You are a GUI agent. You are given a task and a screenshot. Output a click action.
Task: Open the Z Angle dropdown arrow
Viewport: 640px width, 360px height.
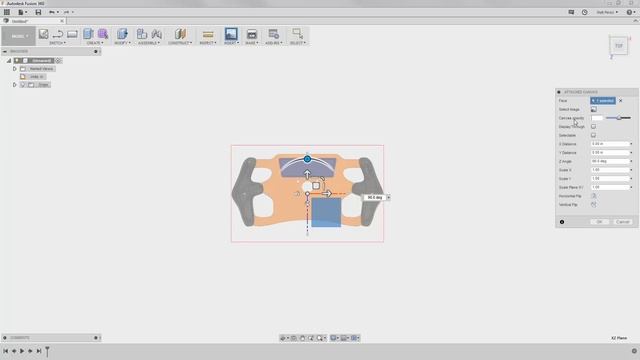coord(631,161)
